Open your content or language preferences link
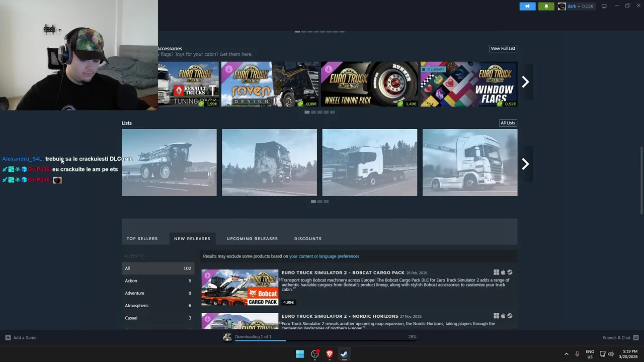644x362 pixels. [324, 256]
